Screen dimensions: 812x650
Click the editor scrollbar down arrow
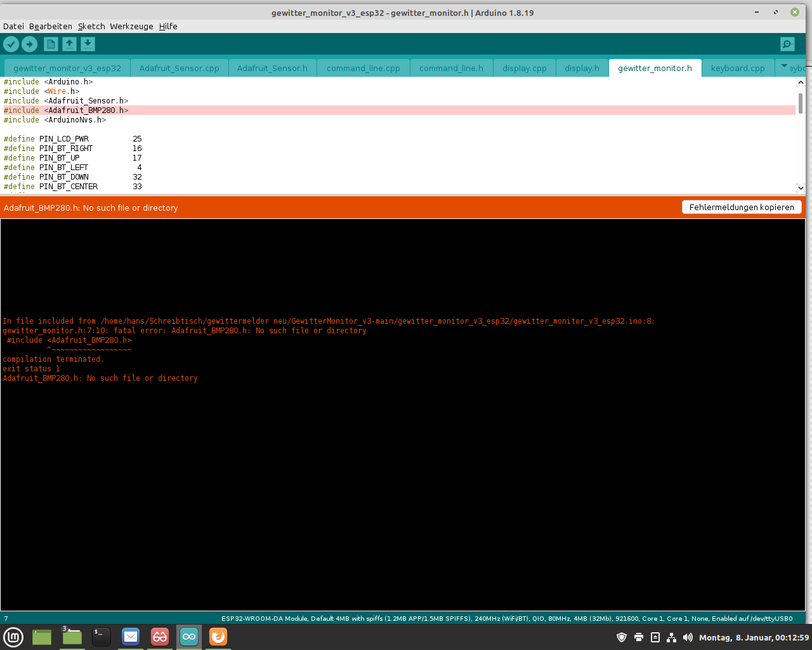click(801, 187)
